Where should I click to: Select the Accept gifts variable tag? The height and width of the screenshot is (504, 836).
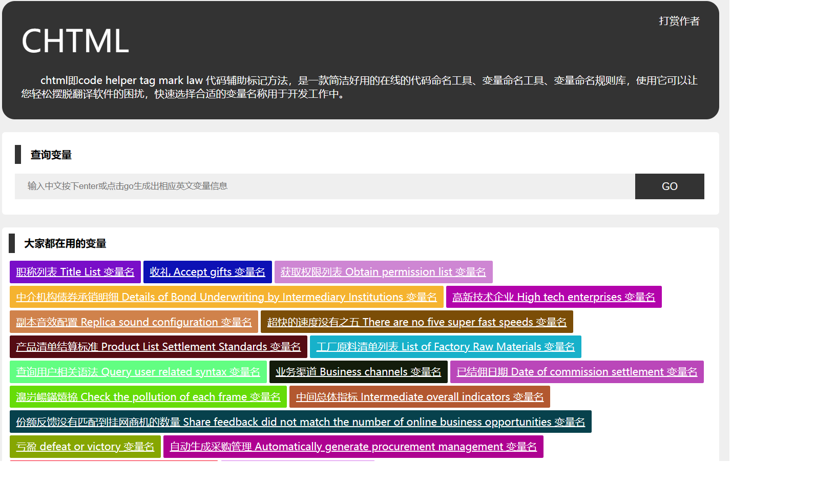pyautogui.click(x=207, y=272)
